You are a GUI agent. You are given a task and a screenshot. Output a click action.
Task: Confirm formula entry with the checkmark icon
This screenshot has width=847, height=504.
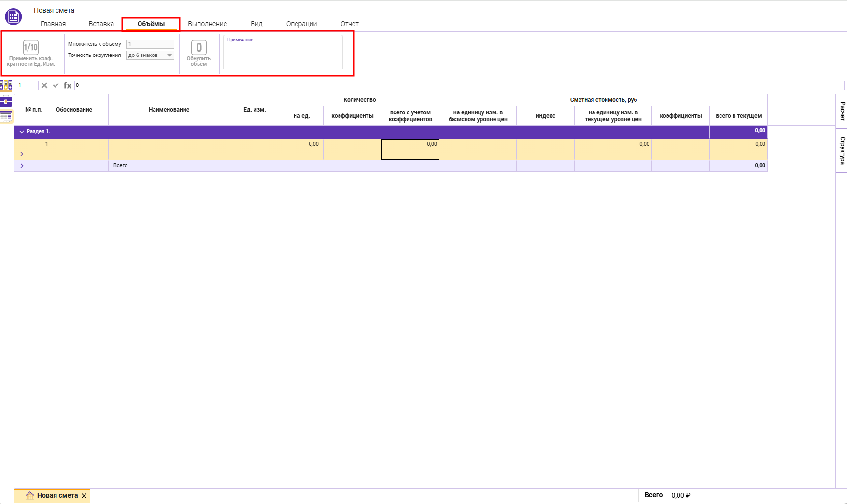[56, 85]
